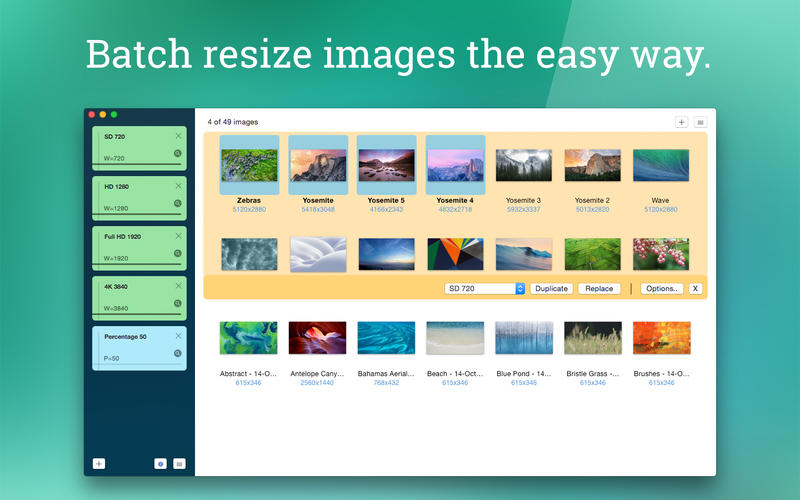Select the dark blue night sky thumbnail

tap(387, 254)
